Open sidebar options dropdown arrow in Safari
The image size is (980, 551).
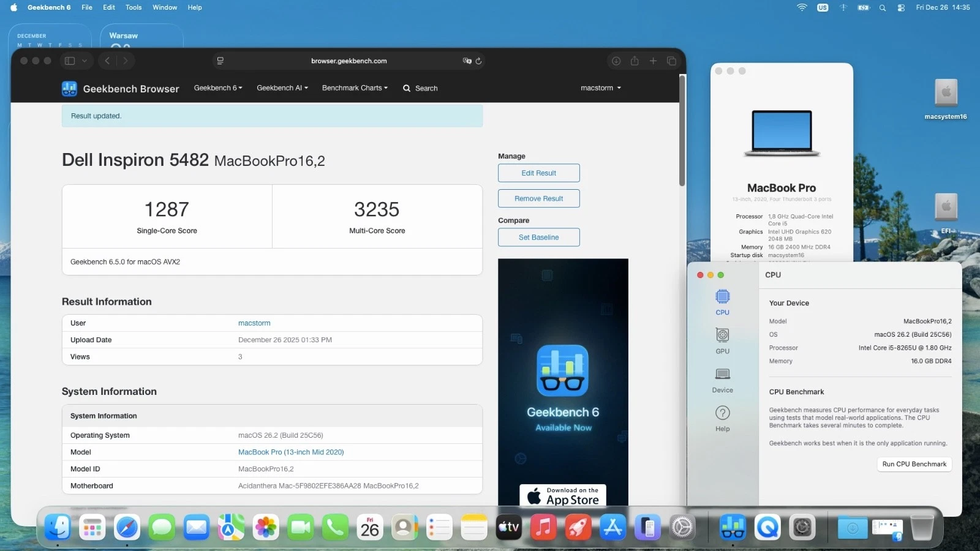[x=85, y=61]
